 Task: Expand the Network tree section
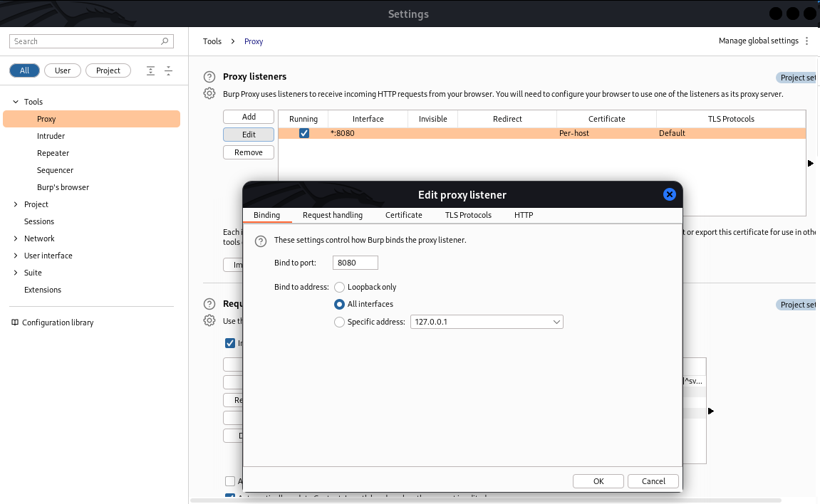(x=16, y=238)
